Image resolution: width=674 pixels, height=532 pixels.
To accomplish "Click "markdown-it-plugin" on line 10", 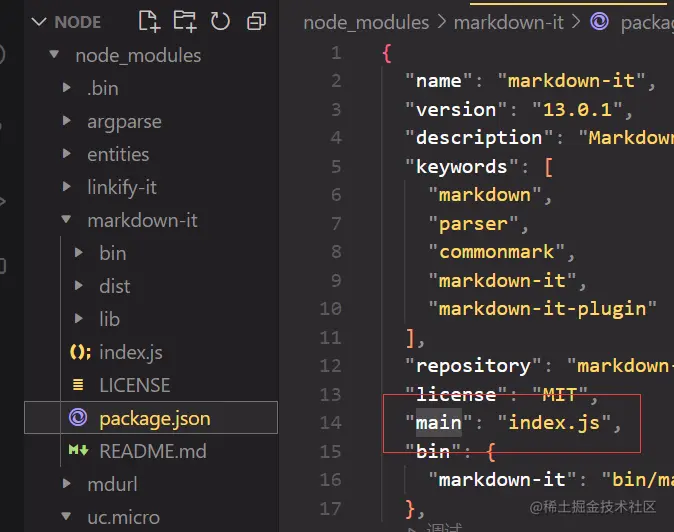I will pos(542,309).
